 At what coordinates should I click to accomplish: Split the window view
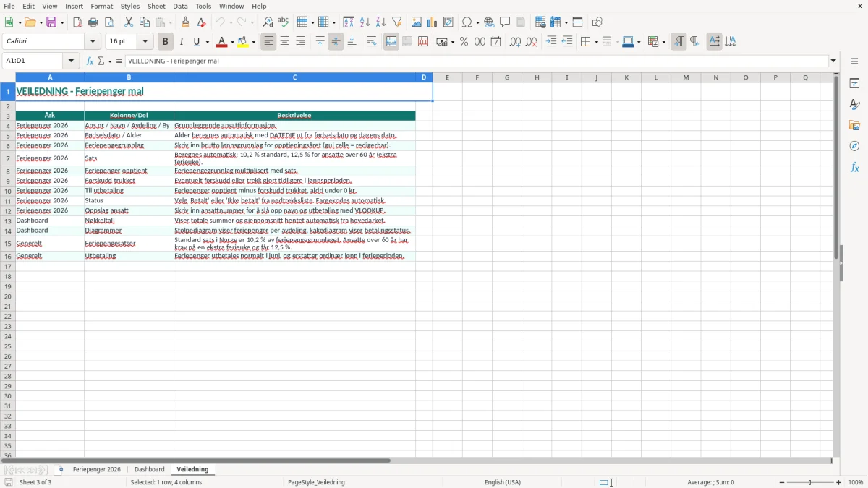tap(577, 22)
